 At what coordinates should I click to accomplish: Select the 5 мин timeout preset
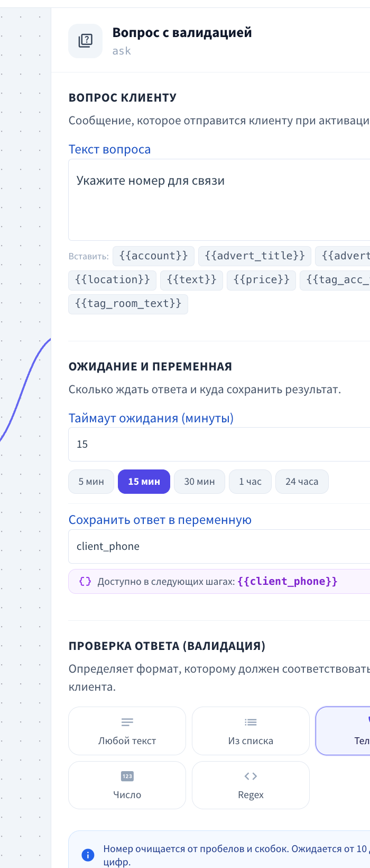pos(91,482)
